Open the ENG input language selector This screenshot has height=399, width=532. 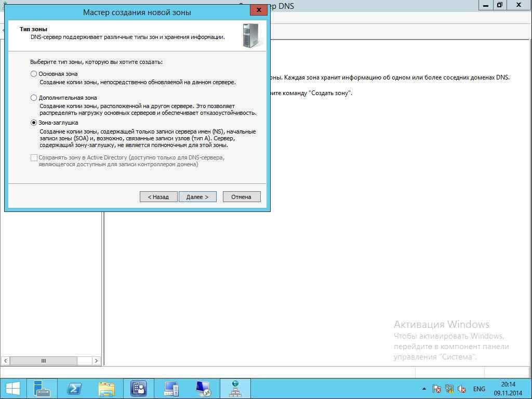[479, 389]
